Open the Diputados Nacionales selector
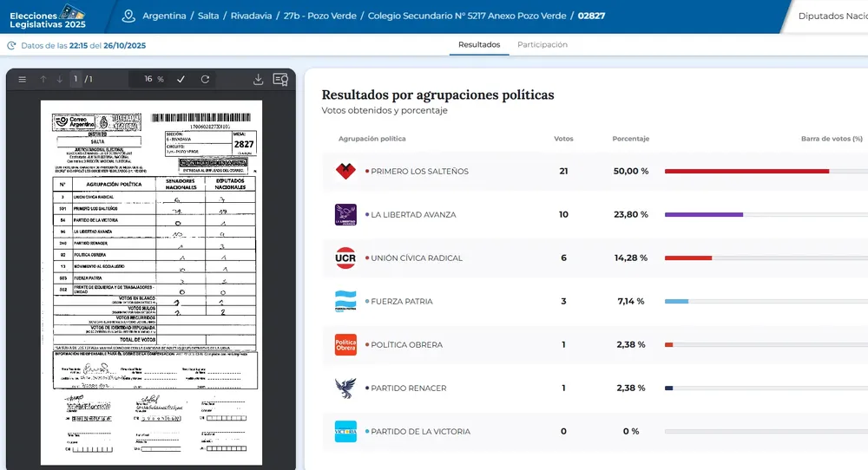Viewport: 868px width, 470px height. click(832, 16)
